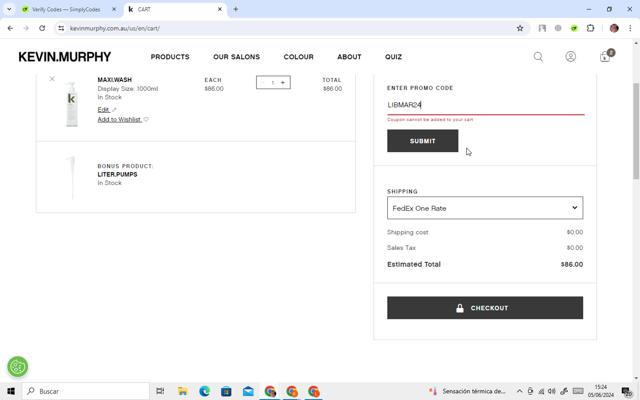640x400 pixels.
Task: Open the SimplyCodes extension icon
Action: (x=574, y=28)
